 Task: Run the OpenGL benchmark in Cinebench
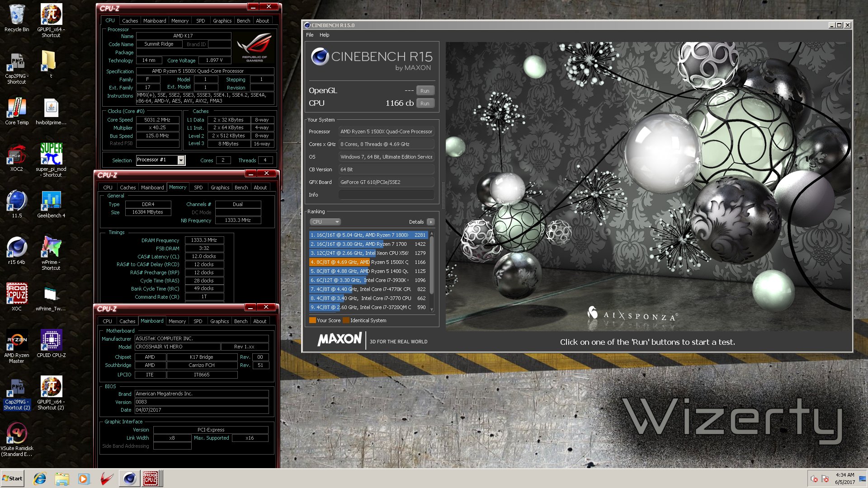pos(425,91)
